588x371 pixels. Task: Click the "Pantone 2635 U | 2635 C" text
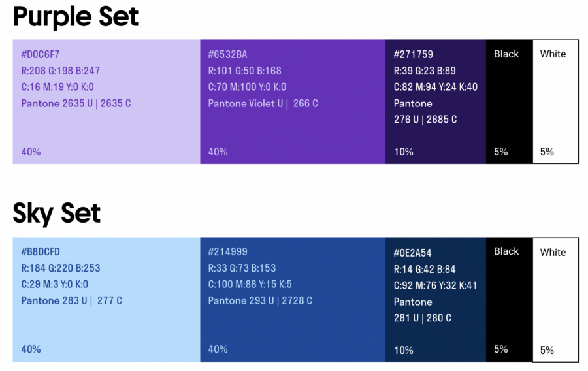(76, 103)
